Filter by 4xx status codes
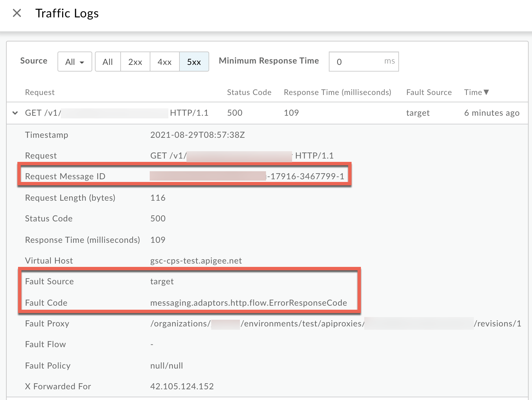 coord(164,62)
